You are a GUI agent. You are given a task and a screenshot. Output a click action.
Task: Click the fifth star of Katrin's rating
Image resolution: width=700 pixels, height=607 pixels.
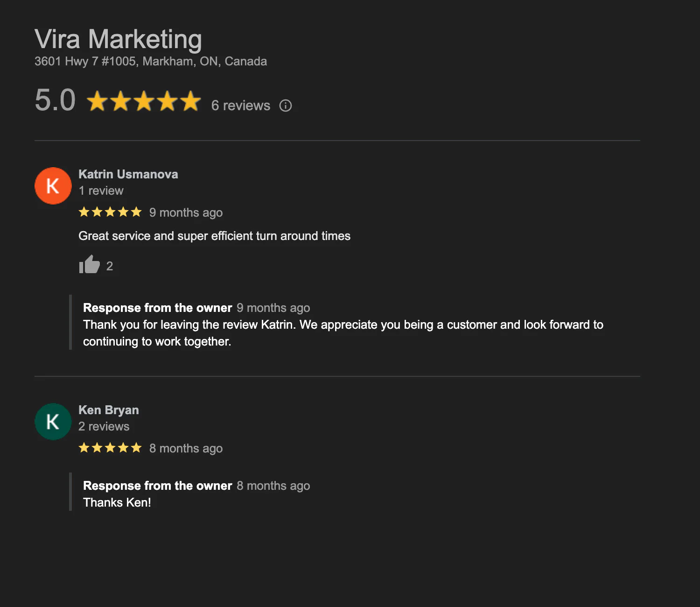(x=137, y=212)
